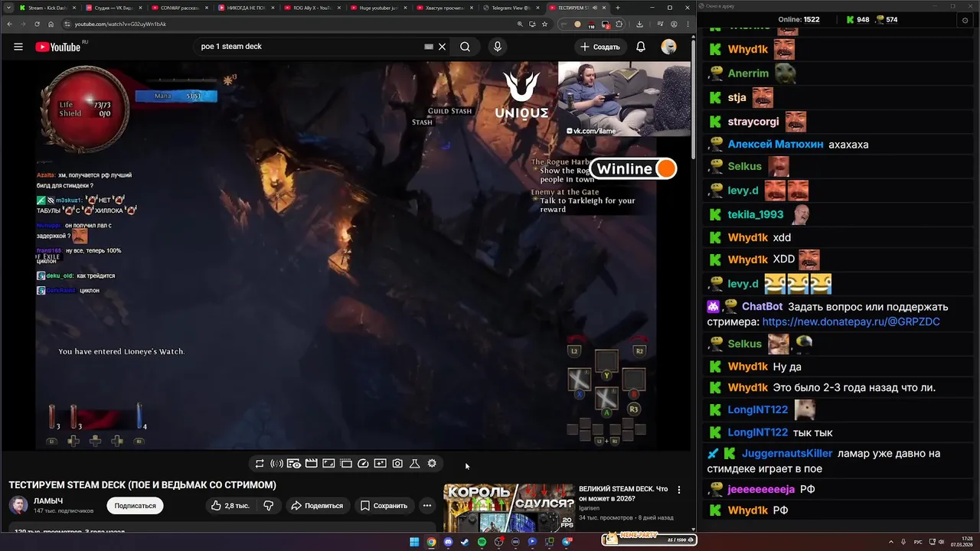Take a video screenshot with camera icon

397,464
